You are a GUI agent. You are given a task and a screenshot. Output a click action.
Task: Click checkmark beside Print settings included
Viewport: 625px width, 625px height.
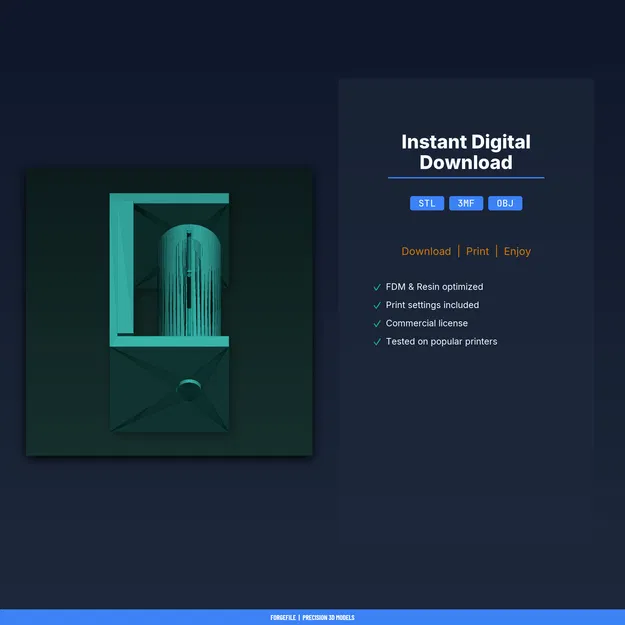(x=377, y=305)
